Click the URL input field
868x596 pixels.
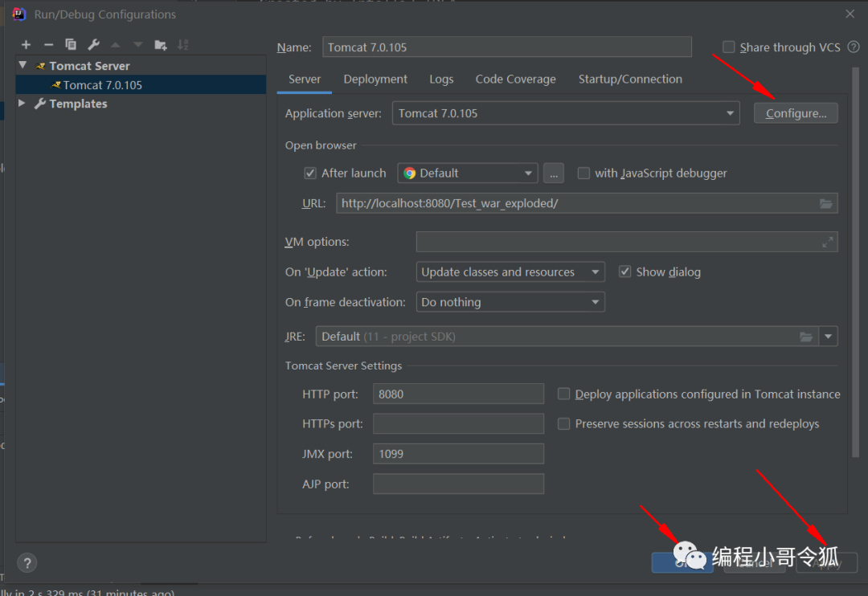(x=587, y=203)
